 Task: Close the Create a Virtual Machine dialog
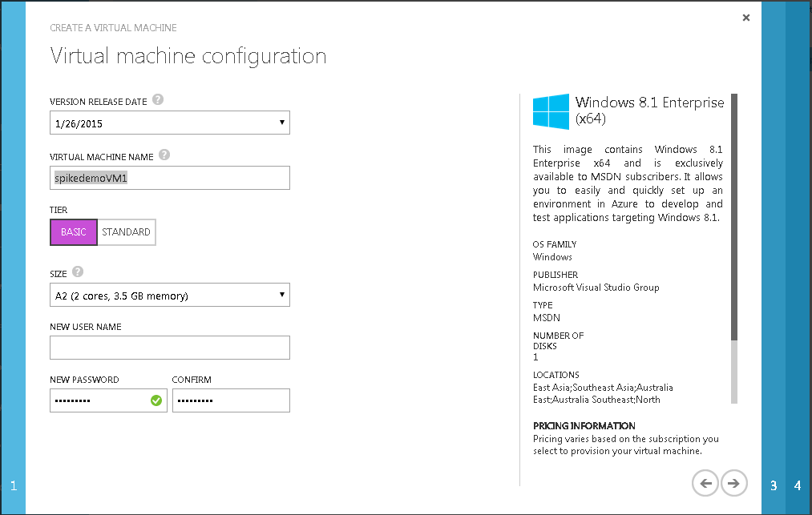point(745,18)
